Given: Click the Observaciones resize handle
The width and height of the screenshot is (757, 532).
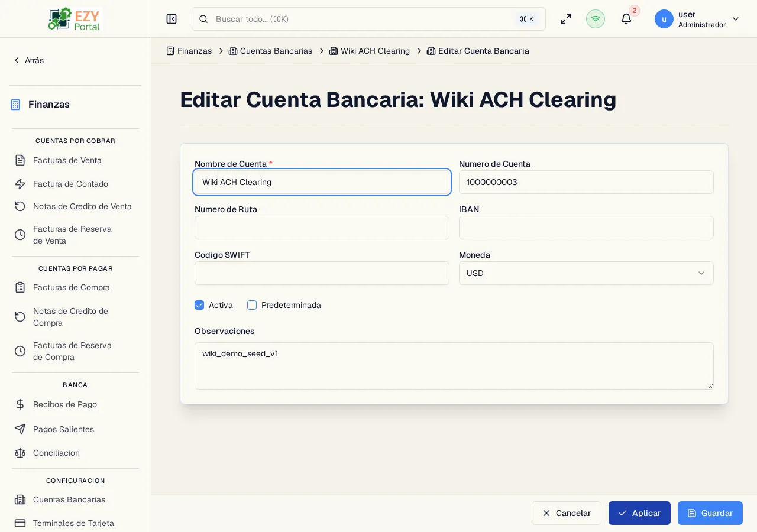Looking at the screenshot, I should 710,386.
